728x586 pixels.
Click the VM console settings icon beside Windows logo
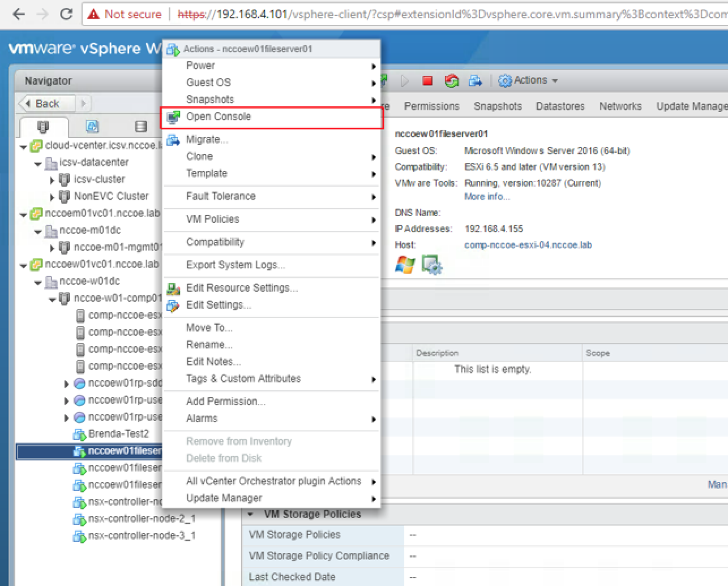click(x=432, y=265)
